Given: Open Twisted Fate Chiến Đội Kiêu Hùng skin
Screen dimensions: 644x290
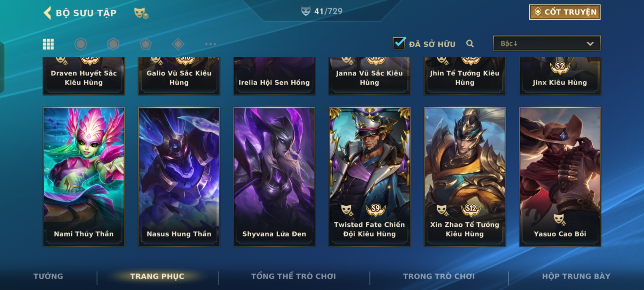Looking at the screenshot, I should point(369,177).
